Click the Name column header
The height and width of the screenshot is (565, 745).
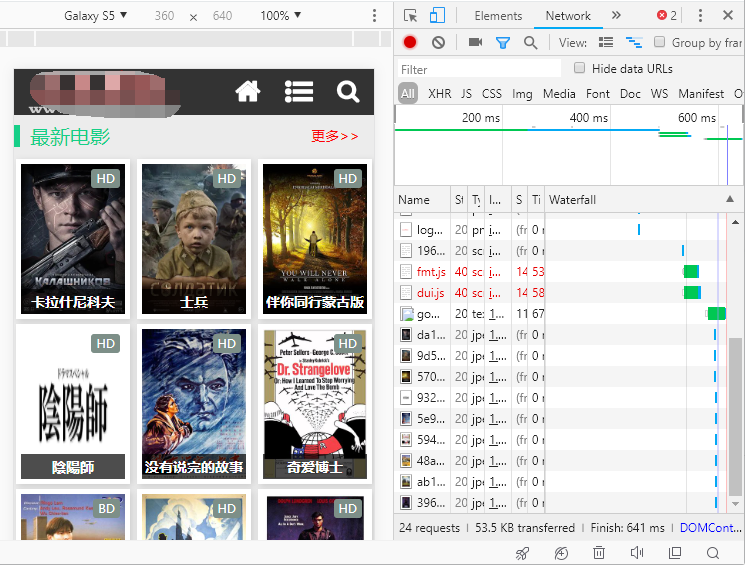coord(422,200)
